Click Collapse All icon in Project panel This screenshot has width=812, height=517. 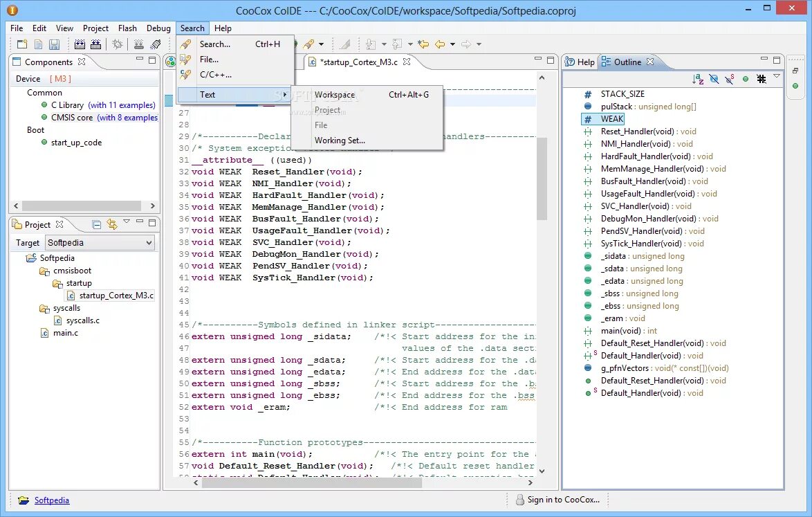[x=96, y=224]
